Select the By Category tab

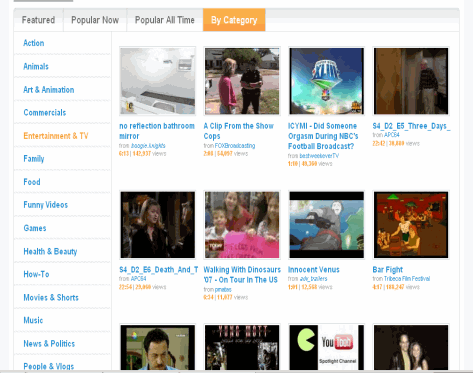[234, 20]
